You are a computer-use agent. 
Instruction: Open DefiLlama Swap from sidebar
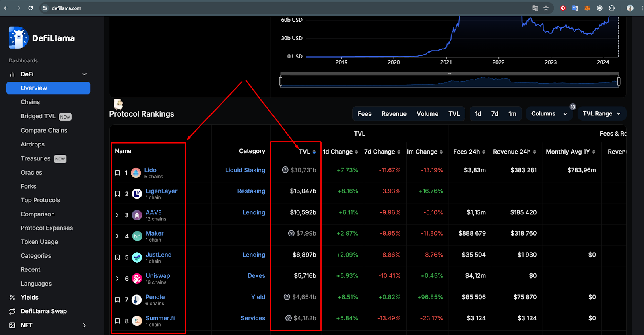click(x=43, y=311)
